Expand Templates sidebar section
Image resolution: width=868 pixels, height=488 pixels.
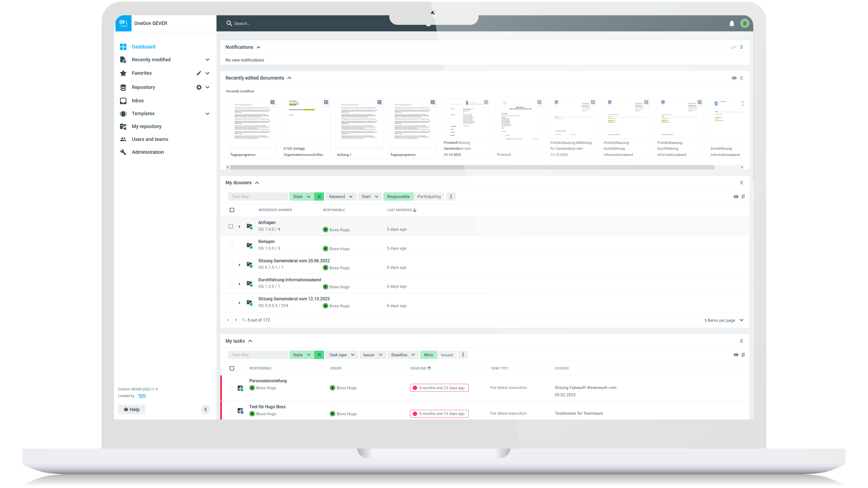coord(208,114)
